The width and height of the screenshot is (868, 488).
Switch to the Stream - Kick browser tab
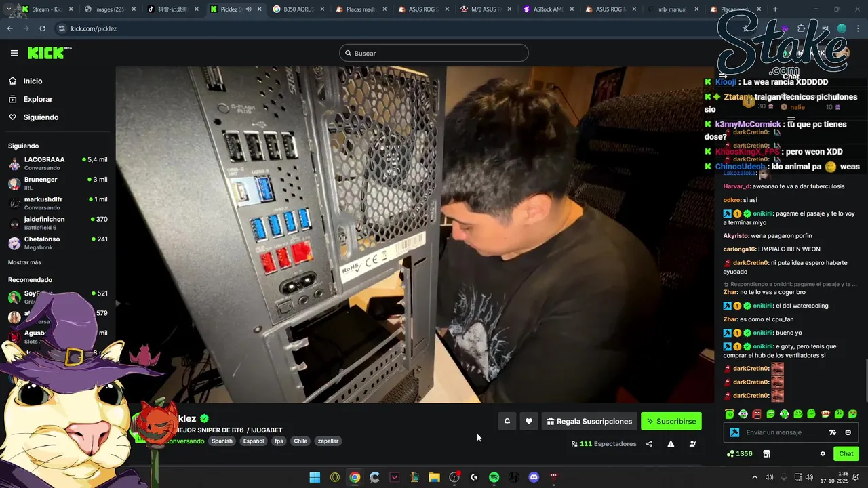pos(46,9)
